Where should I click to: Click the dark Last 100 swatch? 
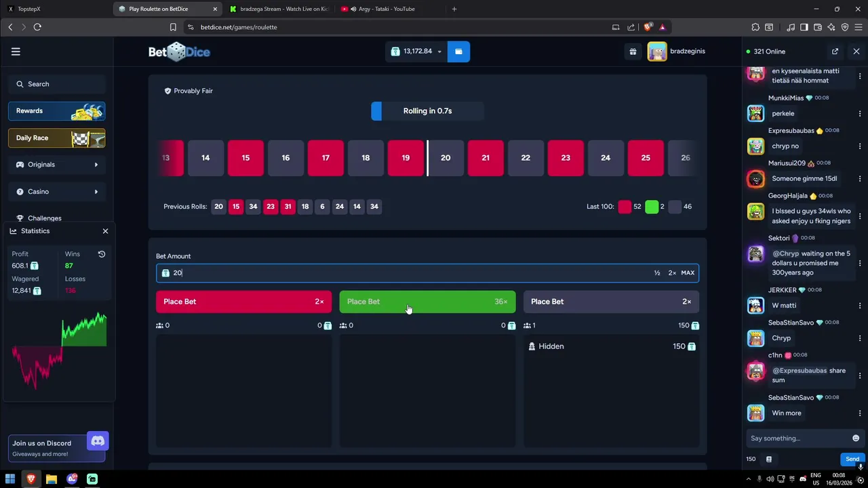click(675, 207)
